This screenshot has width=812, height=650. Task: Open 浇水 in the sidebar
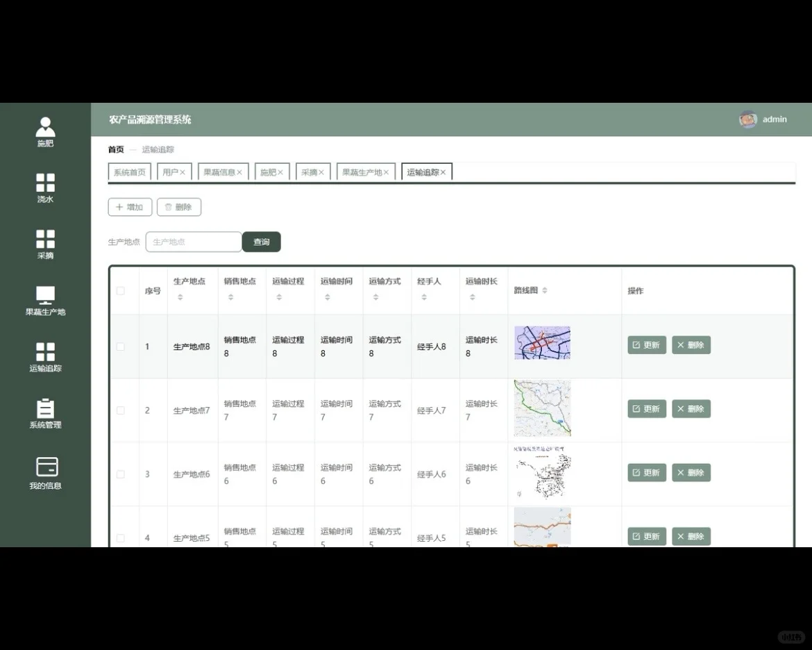click(45, 188)
